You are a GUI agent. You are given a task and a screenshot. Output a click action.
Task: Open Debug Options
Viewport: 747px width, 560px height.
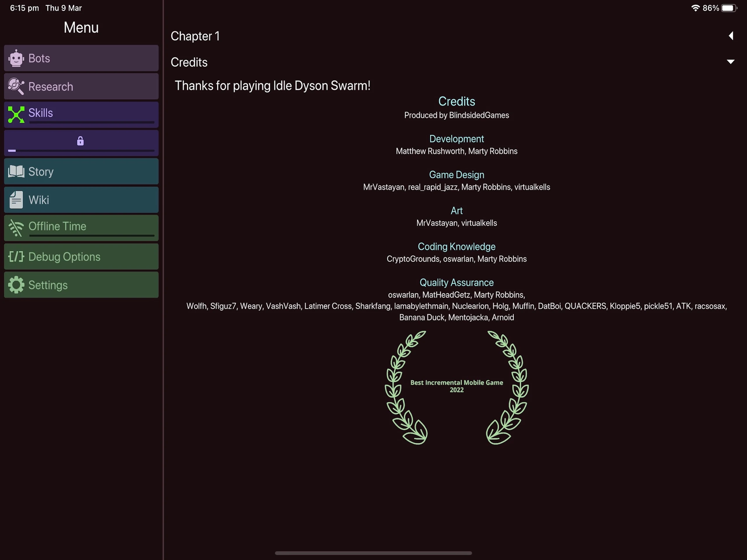(x=81, y=256)
